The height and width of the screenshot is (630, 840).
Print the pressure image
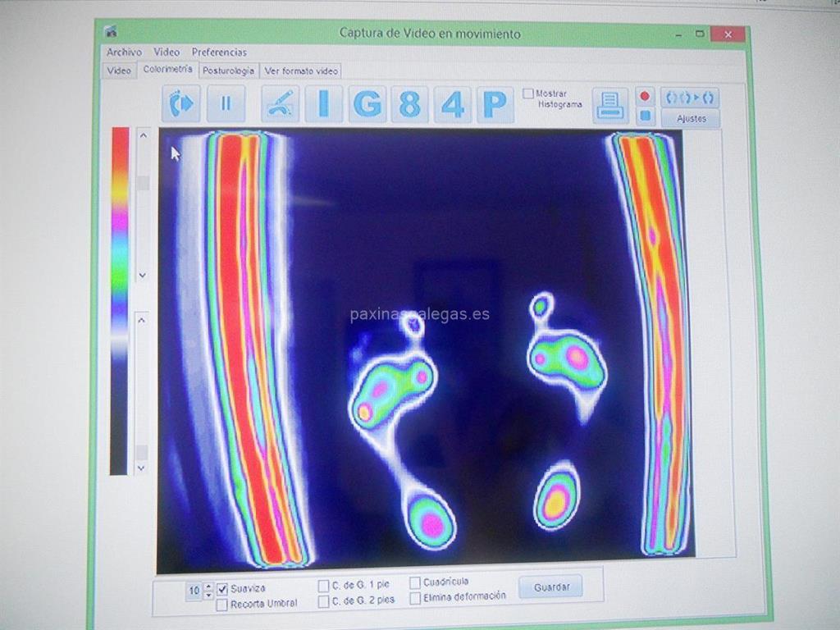(610, 105)
